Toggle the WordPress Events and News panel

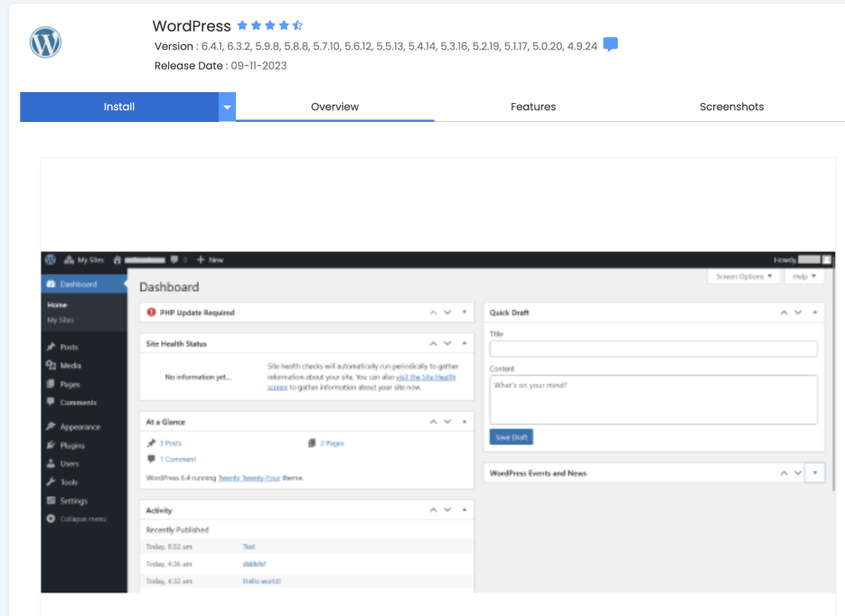814,473
